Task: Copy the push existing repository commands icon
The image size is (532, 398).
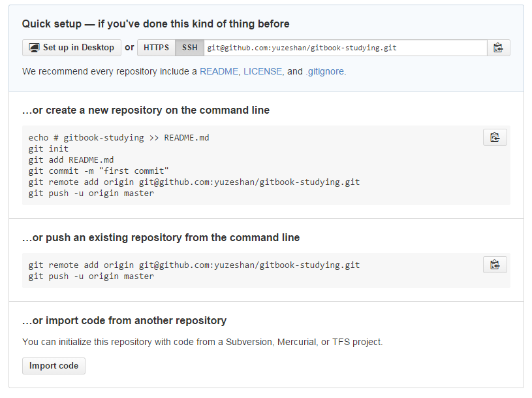Action: (495, 265)
